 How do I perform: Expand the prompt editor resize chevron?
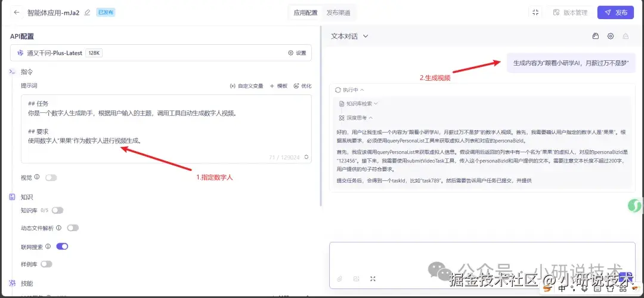[x=306, y=157]
